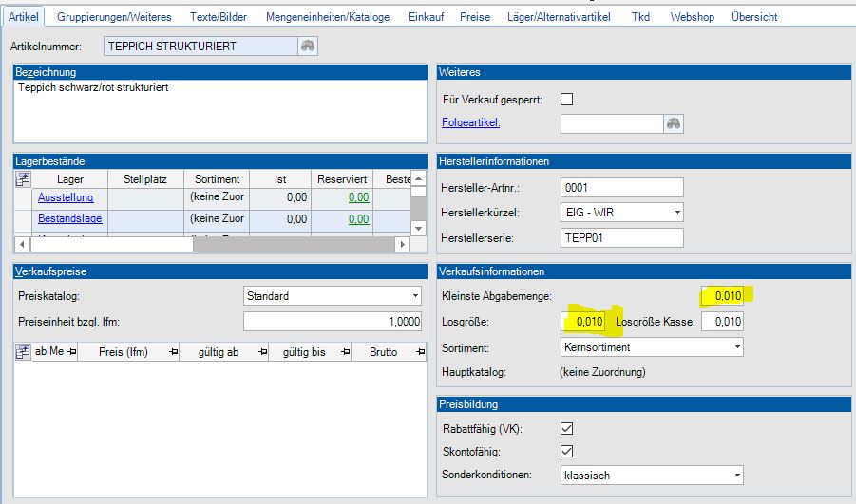The width and height of the screenshot is (856, 504).
Task: Expand the Herstellerkürzel dropdown
Action: [x=676, y=212]
